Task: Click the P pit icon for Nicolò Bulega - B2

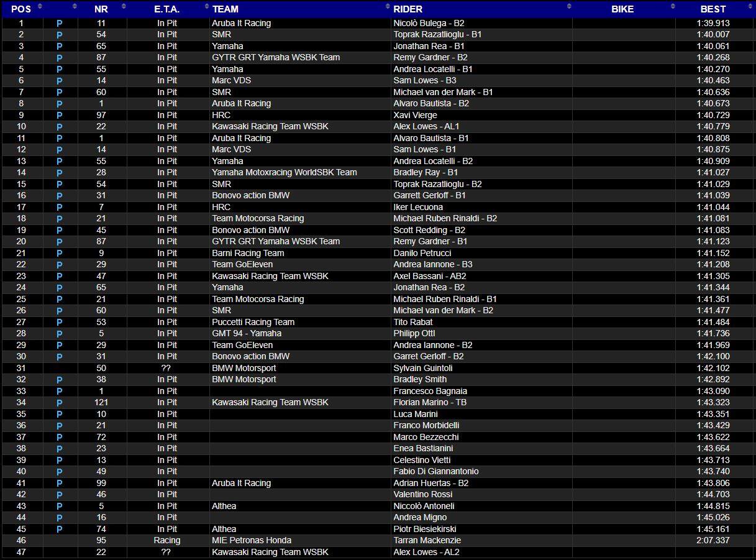Action: [60, 24]
